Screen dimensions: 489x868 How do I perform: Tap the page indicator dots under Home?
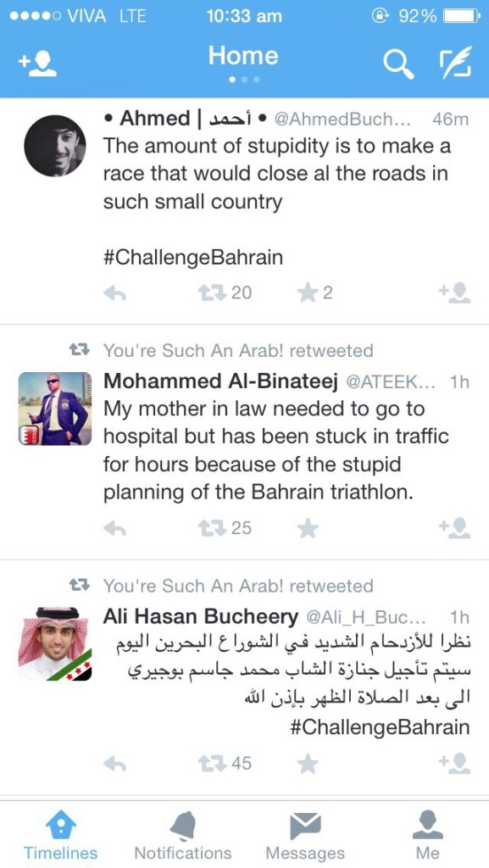click(243, 80)
